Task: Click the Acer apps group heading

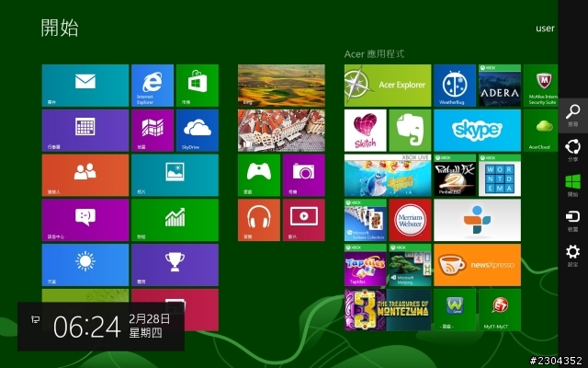Action: click(374, 54)
